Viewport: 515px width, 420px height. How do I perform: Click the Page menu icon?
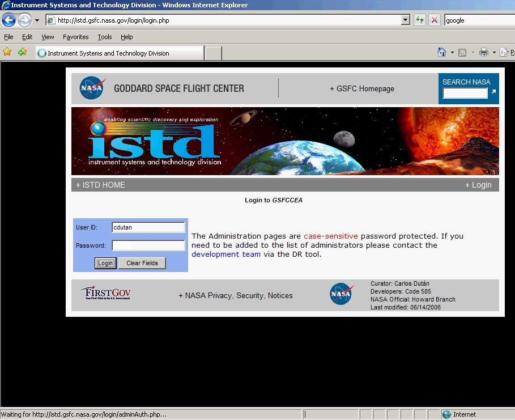(504, 52)
